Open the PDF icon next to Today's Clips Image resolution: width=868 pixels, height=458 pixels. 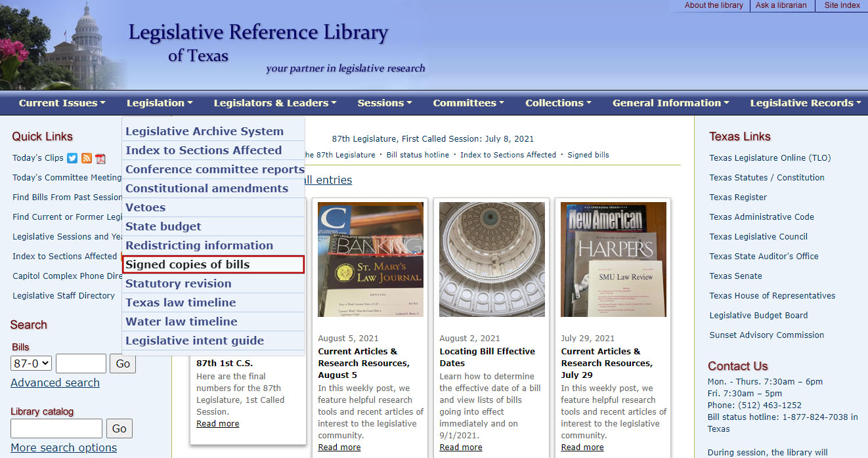[100, 158]
